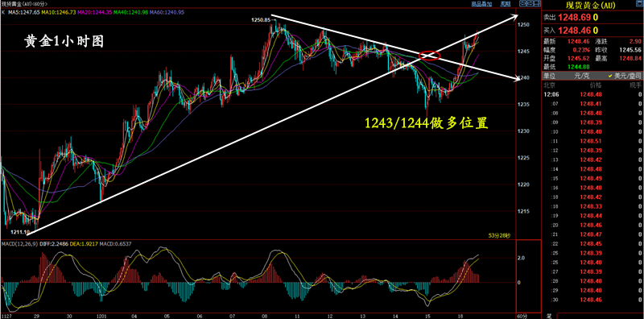Click the 1220 label on price axis
Viewport: 644px width, 319px height.
525,185
